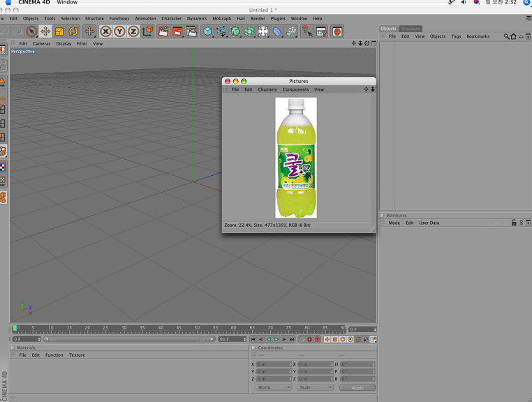Open the Window menu in macOS bar
Image resolution: width=532 pixels, height=402 pixels.
coord(67,2)
